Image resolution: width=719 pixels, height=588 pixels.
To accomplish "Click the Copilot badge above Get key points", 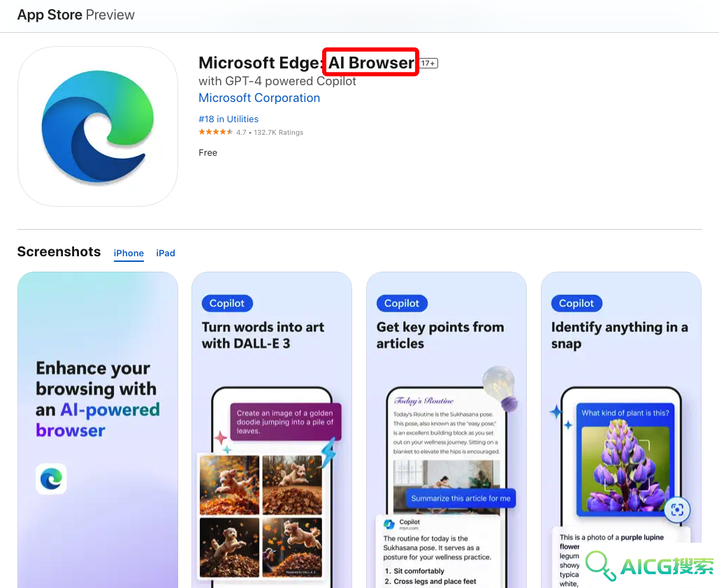I will pos(402,303).
